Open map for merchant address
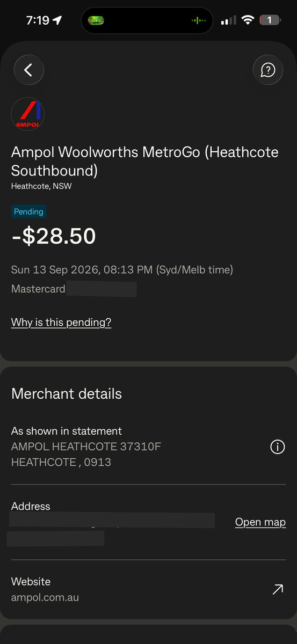297x644 pixels. [x=260, y=522]
